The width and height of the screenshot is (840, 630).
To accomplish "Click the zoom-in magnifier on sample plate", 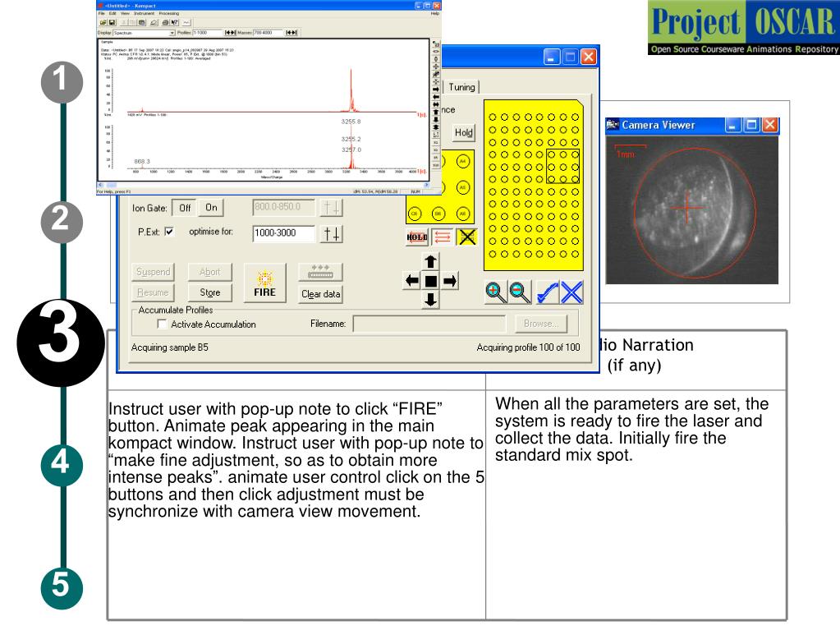I will pyautogui.click(x=495, y=292).
